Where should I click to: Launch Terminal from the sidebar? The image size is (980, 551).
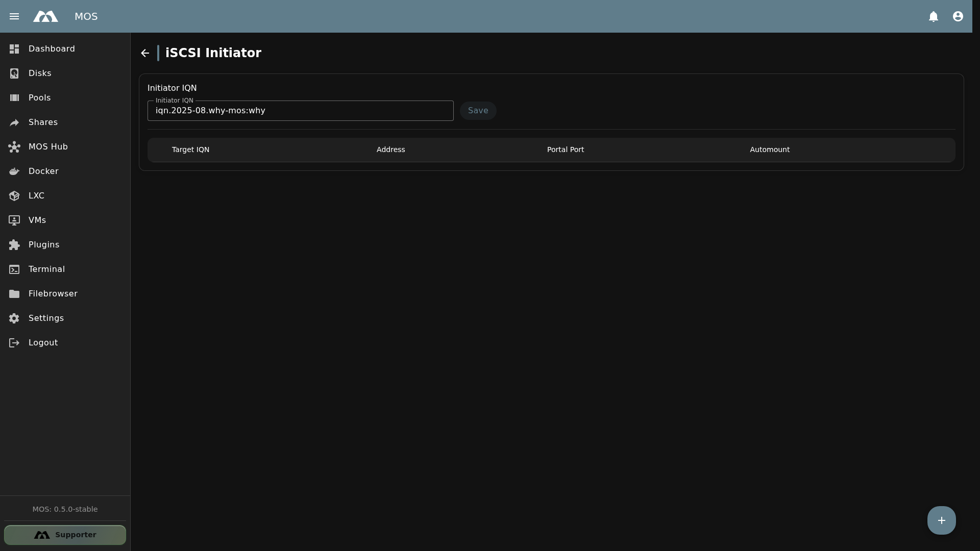pos(65,269)
